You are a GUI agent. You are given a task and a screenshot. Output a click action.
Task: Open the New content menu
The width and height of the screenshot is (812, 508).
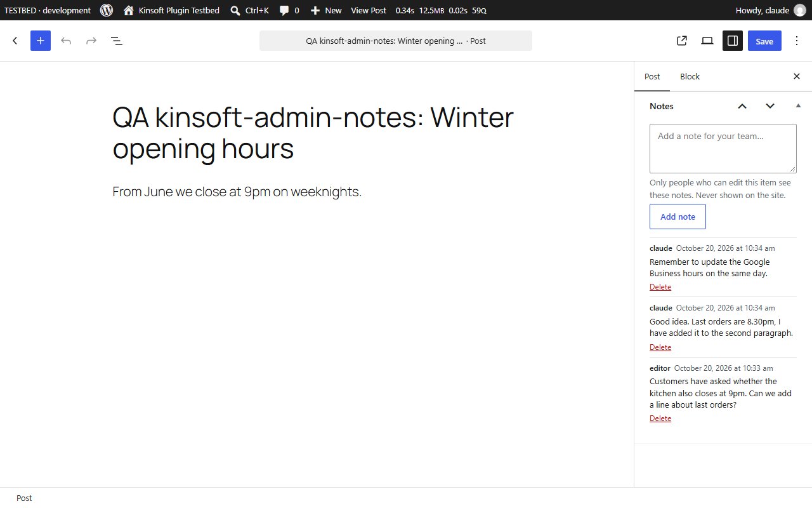tap(326, 10)
